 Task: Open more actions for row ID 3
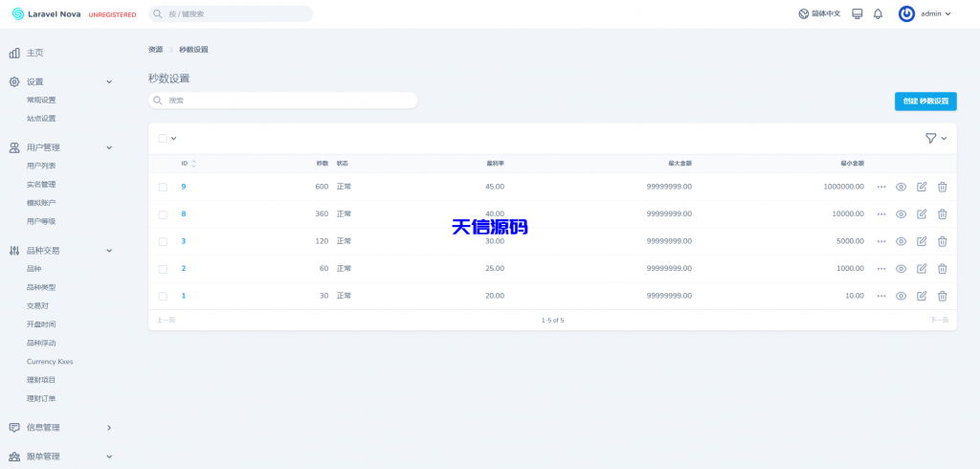click(x=881, y=241)
